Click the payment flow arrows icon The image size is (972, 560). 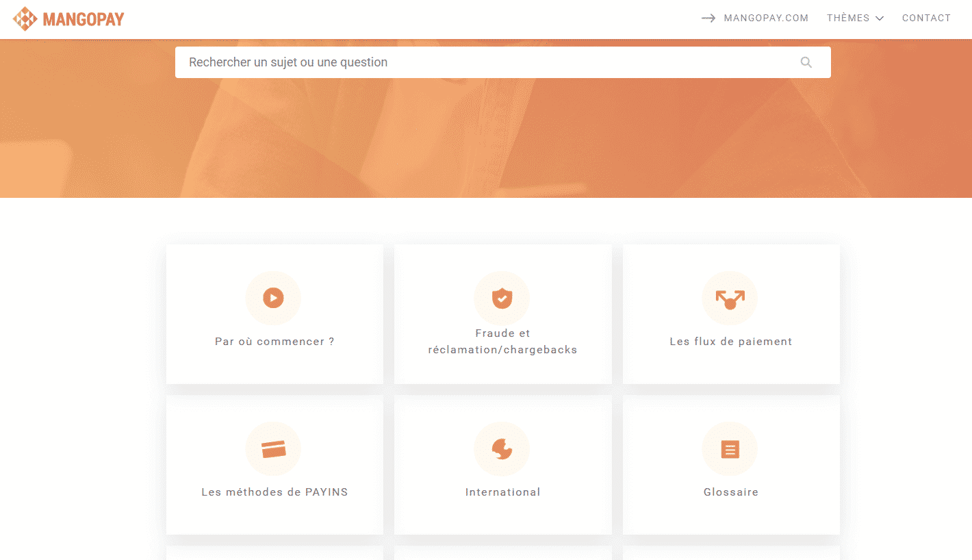click(730, 299)
